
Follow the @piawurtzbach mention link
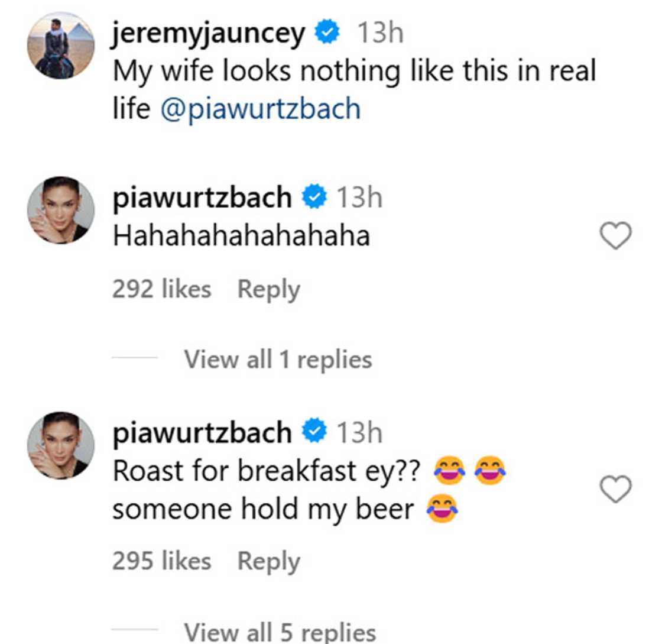260,110
